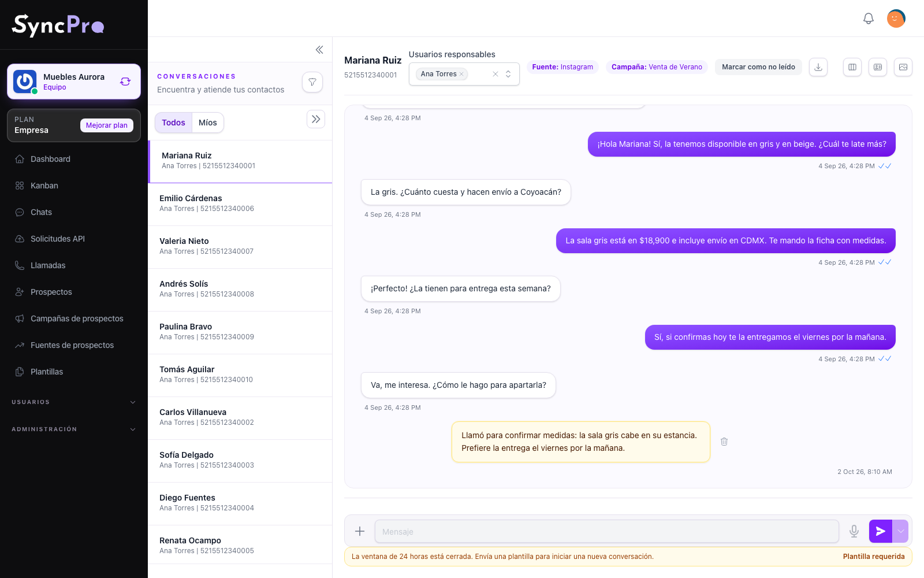Open responsible users dropdown arrows

click(508, 74)
